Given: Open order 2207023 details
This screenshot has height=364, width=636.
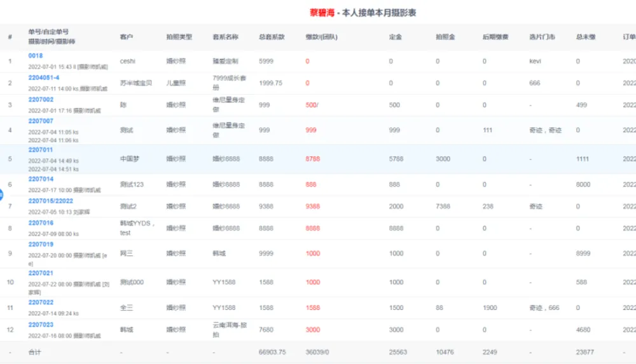Looking at the screenshot, I should point(41,324).
